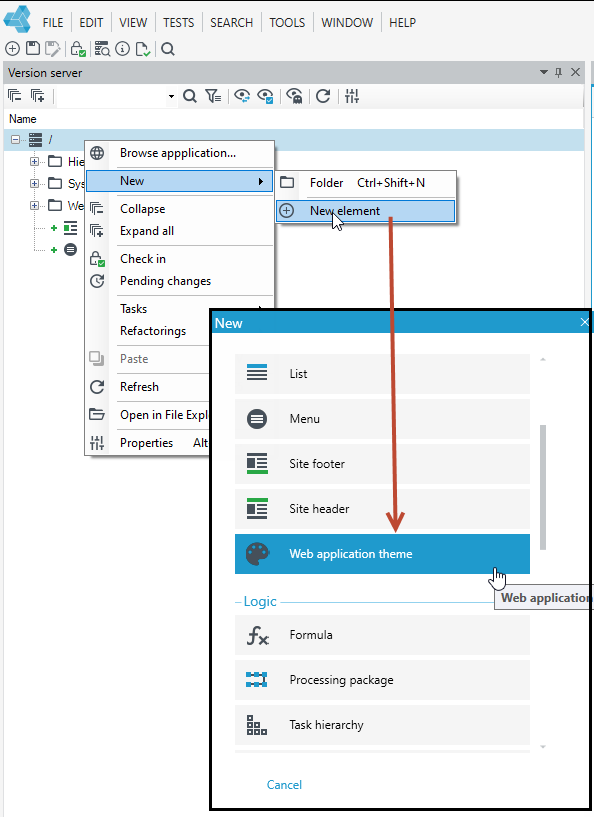Select the menu tree item icon
Viewport: 594px width, 817px height.
(70, 250)
